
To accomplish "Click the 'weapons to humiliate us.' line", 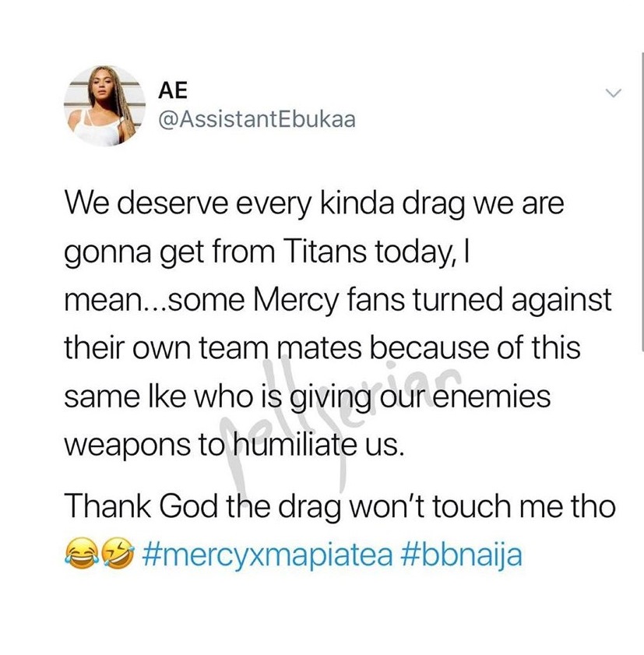I will click(x=234, y=445).
